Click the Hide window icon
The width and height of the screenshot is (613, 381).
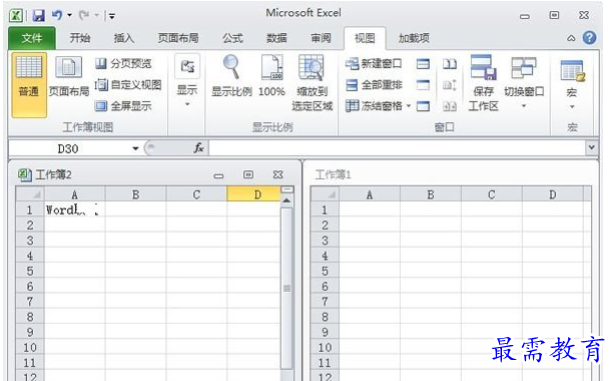pos(423,84)
